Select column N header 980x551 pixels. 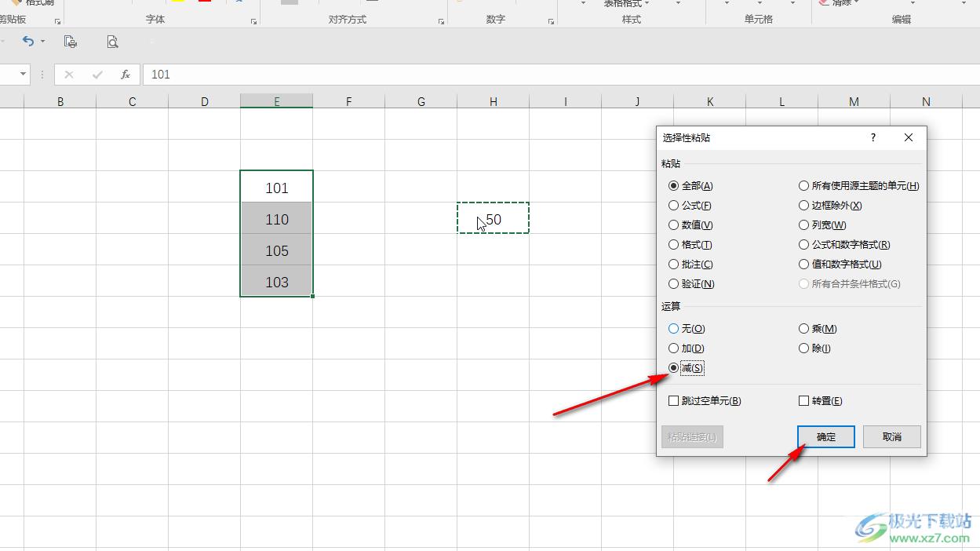[x=926, y=101]
